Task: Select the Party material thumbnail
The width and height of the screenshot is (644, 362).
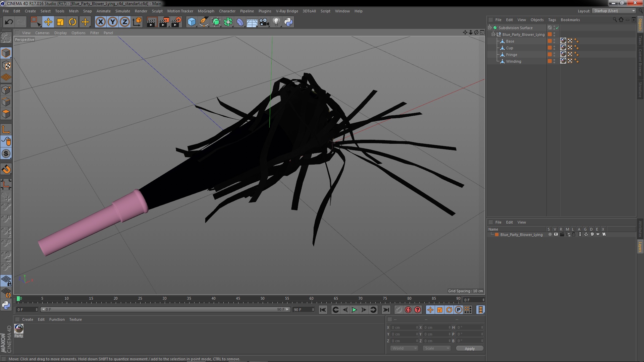Action: [x=19, y=328]
